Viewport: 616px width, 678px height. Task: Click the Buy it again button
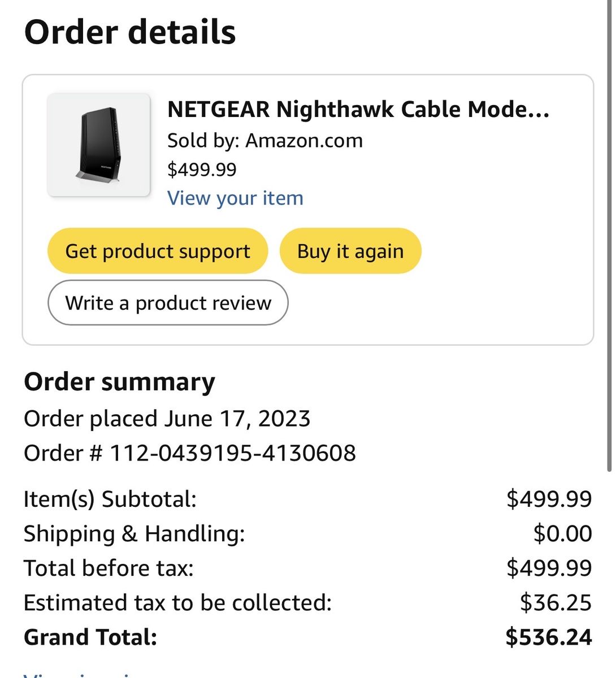pyautogui.click(x=350, y=251)
